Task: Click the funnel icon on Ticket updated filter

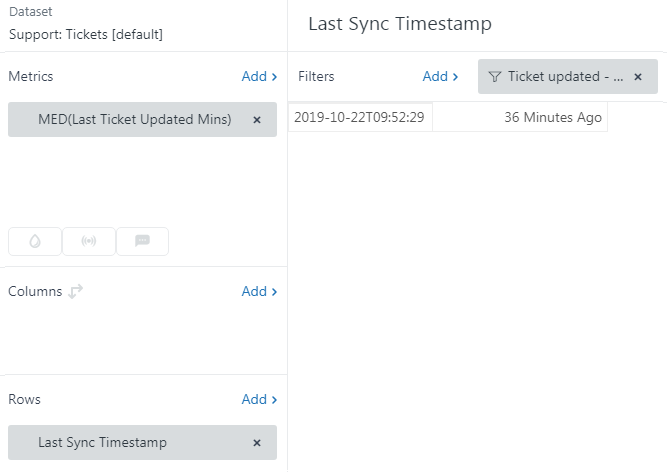Action: point(494,77)
